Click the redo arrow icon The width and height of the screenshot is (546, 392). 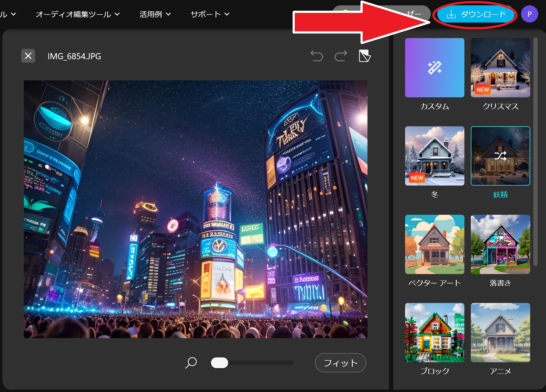pyautogui.click(x=341, y=56)
